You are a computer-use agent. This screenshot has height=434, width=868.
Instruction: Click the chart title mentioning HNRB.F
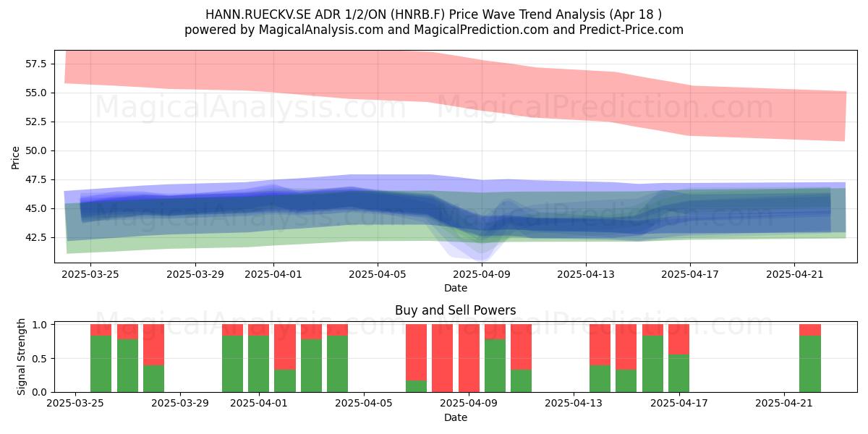434,14
